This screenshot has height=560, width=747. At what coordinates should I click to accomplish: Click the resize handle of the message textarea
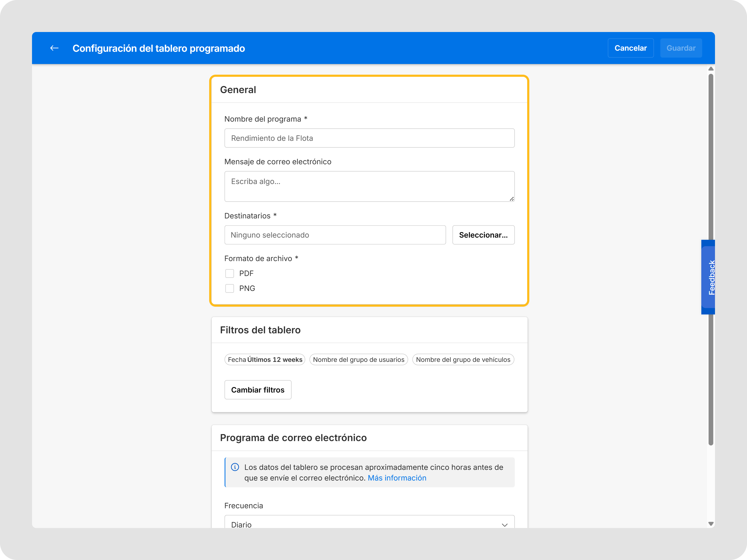pyautogui.click(x=511, y=199)
